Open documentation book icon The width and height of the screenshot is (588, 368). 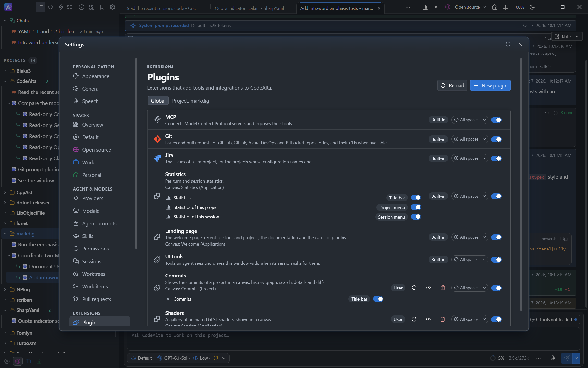click(x=506, y=7)
